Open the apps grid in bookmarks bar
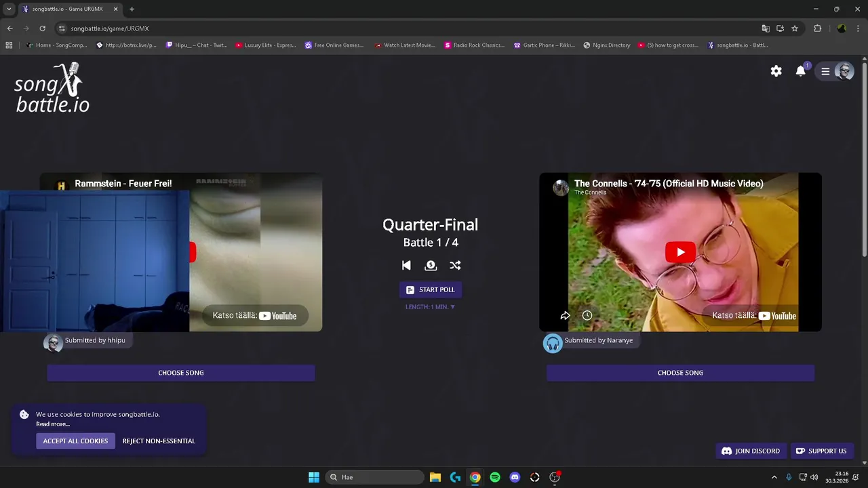 [9, 45]
